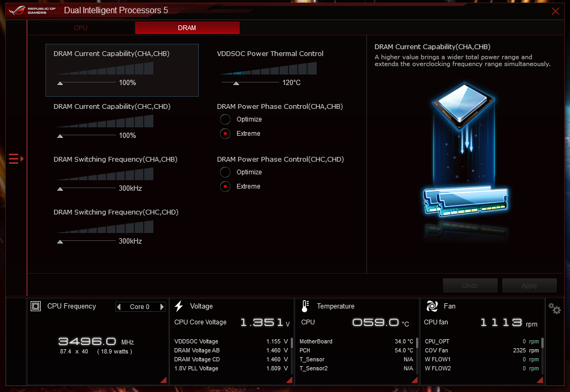Click the PCH temperature row
This screenshot has width=570, height=392.
[356, 351]
